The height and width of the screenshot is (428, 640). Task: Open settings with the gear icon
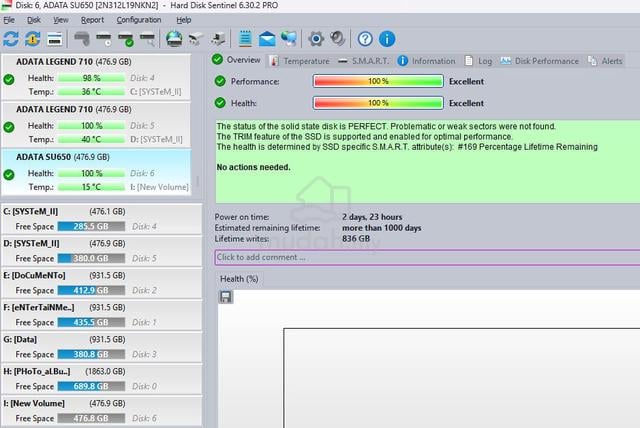click(x=316, y=39)
